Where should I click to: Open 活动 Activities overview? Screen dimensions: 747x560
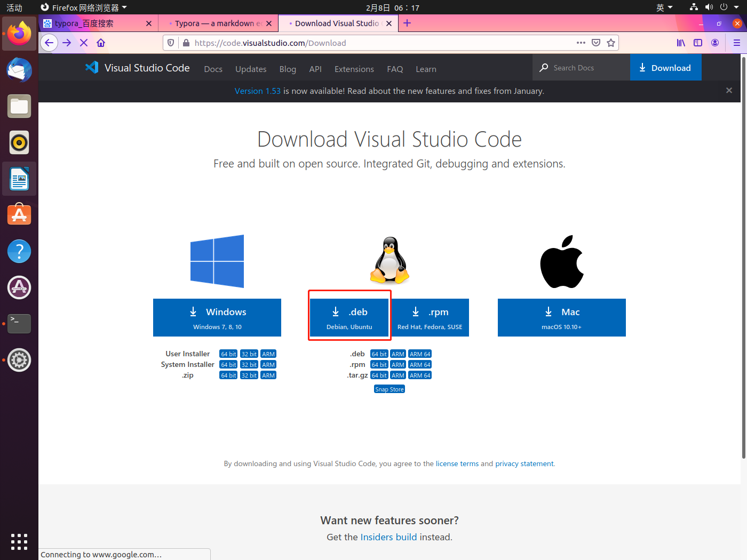click(x=14, y=7)
